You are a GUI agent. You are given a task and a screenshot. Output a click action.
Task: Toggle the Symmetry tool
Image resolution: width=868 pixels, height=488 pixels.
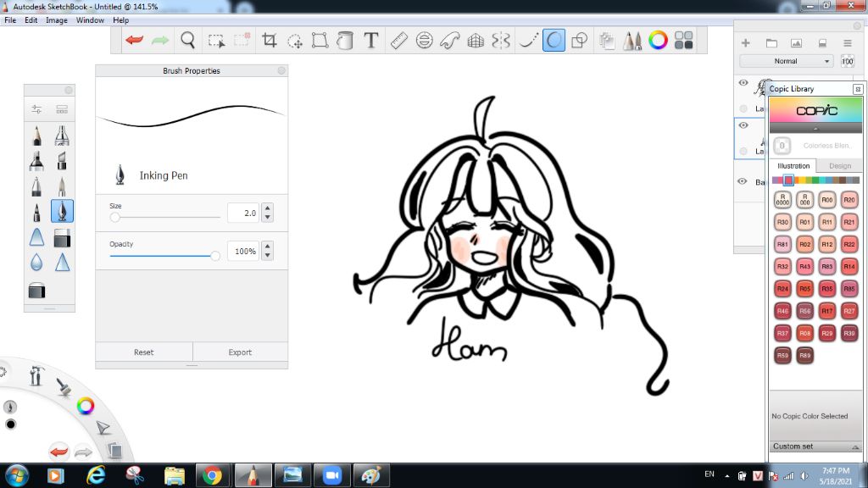tap(501, 41)
